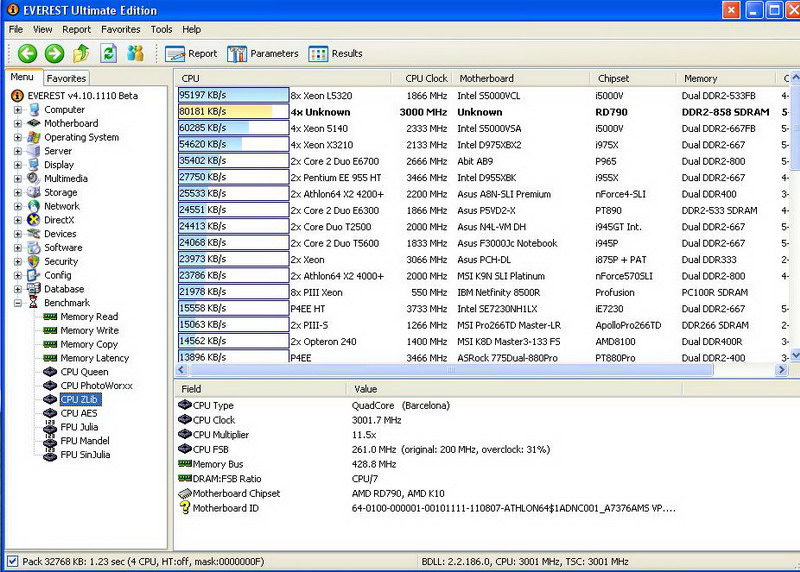The width and height of the screenshot is (800, 572).
Task: Expand the Software node
Action: [x=18, y=247]
